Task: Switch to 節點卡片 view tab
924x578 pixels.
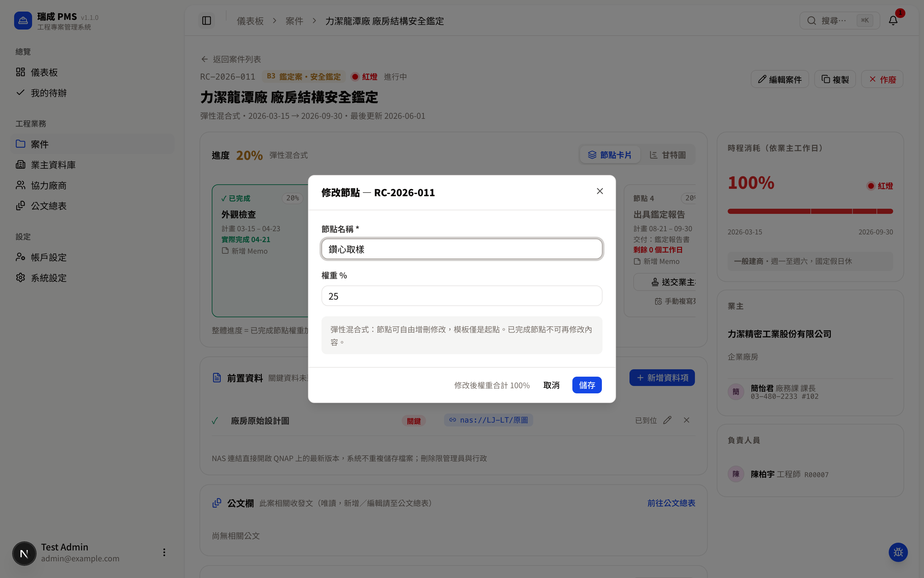Action: tap(610, 155)
